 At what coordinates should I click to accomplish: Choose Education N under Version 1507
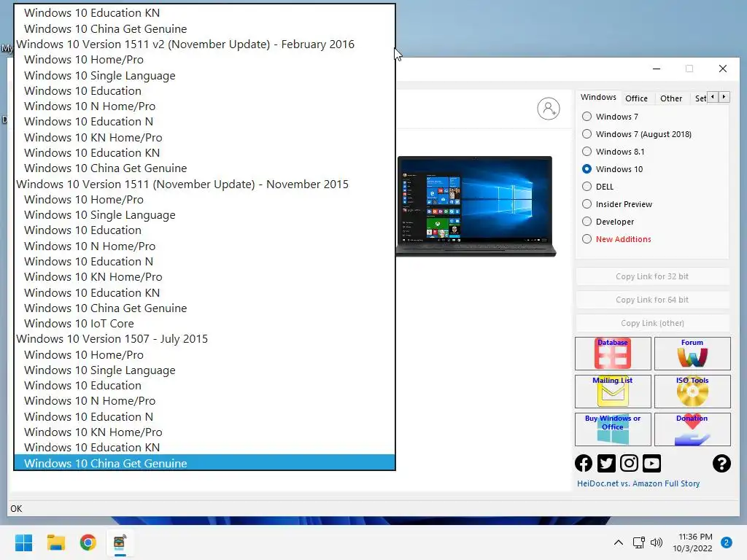(x=205, y=416)
